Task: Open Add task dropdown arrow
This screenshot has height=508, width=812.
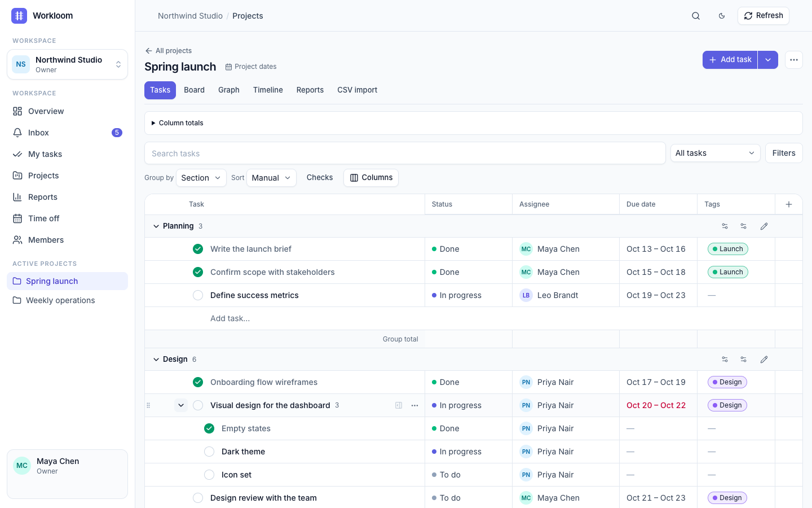Action: (768, 60)
